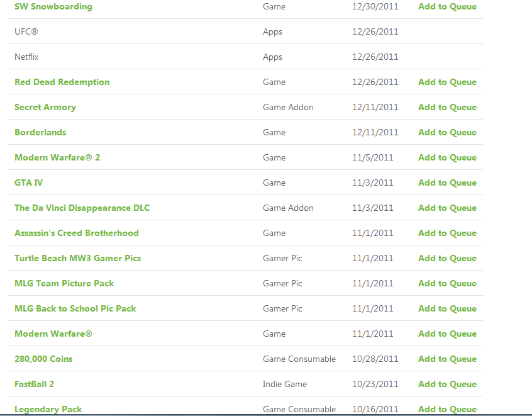Add FastBall 2 to the queue
Viewport: 532px width, 416px height.
point(447,384)
